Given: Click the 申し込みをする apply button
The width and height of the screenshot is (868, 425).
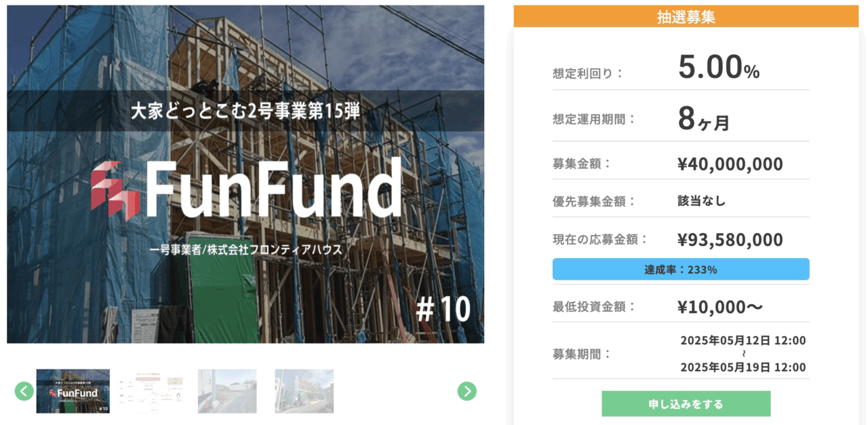Looking at the screenshot, I should 686,404.
